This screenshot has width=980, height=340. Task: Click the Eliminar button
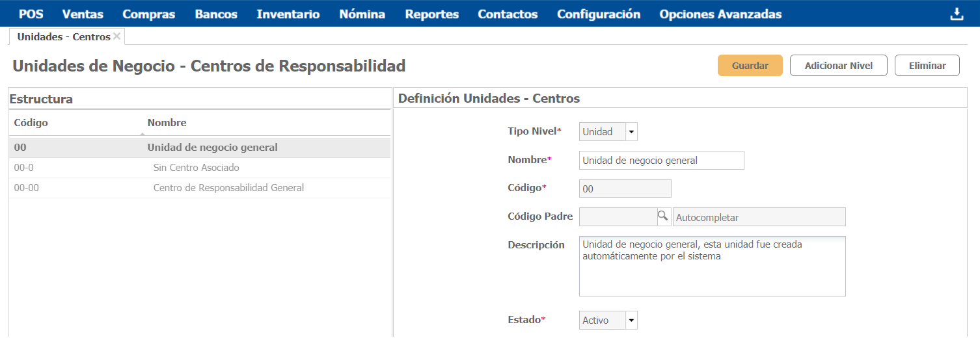(x=927, y=66)
